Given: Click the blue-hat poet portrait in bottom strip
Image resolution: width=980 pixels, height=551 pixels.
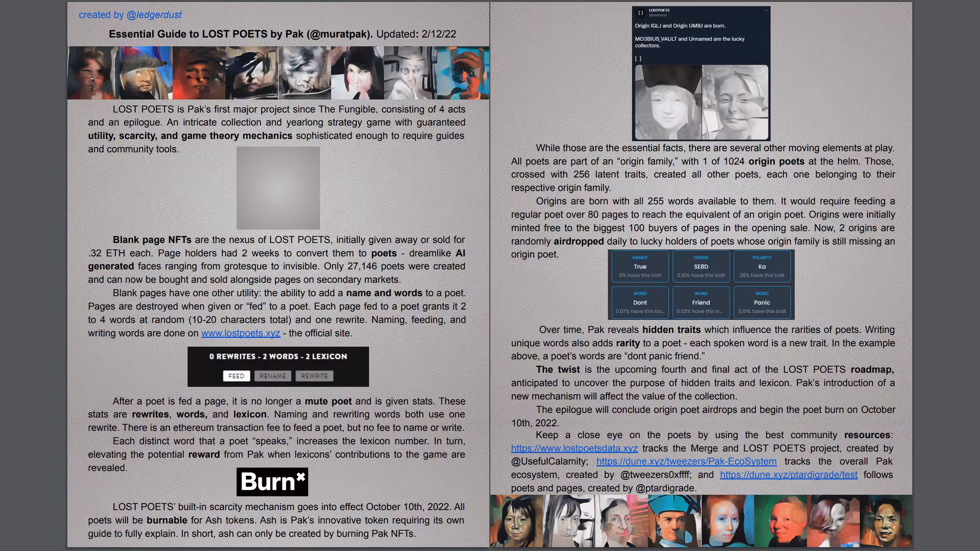Looking at the screenshot, I should pyautogui.click(x=675, y=521).
